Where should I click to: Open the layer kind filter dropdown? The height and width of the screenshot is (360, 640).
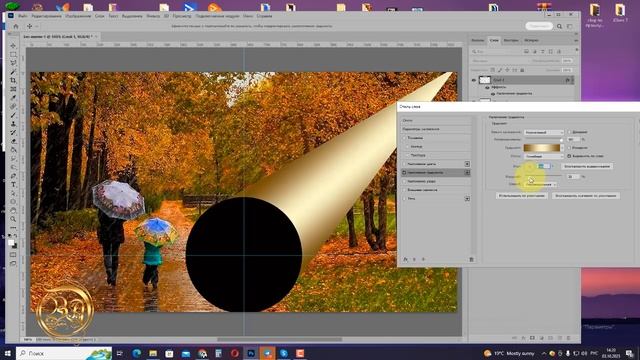[497, 51]
